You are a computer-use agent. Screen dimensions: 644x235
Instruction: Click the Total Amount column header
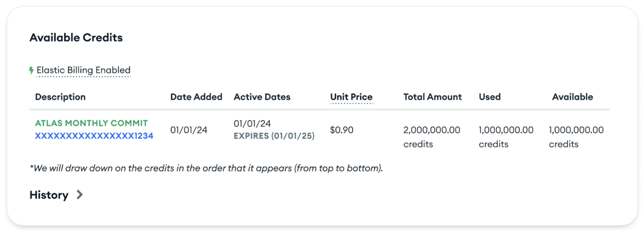click(x=432, y=97)
